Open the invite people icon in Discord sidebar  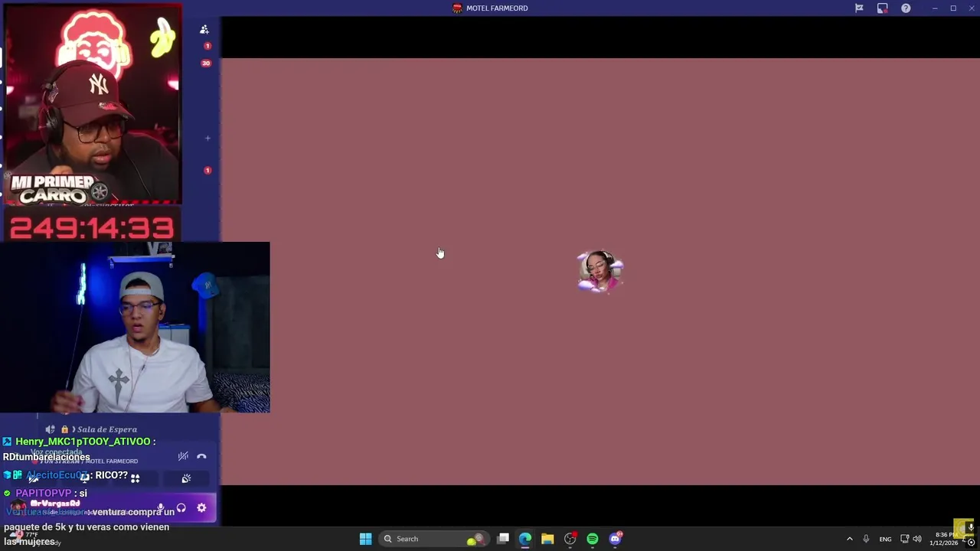(x=204, y=29)
